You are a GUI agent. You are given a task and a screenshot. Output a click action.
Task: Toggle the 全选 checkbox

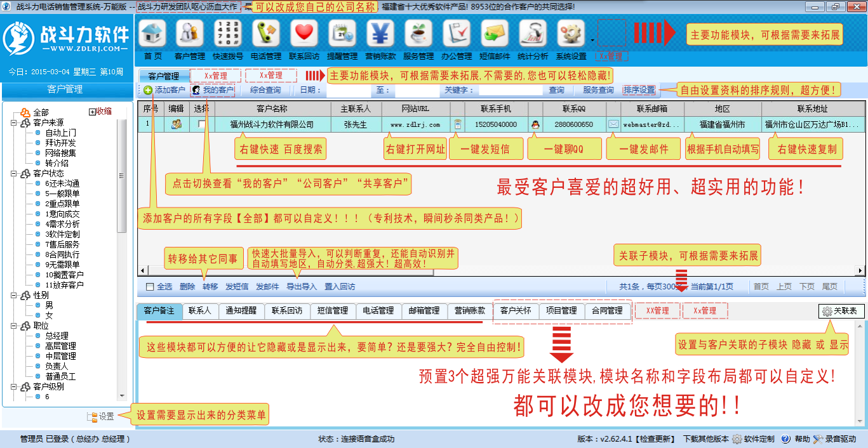(x=150, y=287)
